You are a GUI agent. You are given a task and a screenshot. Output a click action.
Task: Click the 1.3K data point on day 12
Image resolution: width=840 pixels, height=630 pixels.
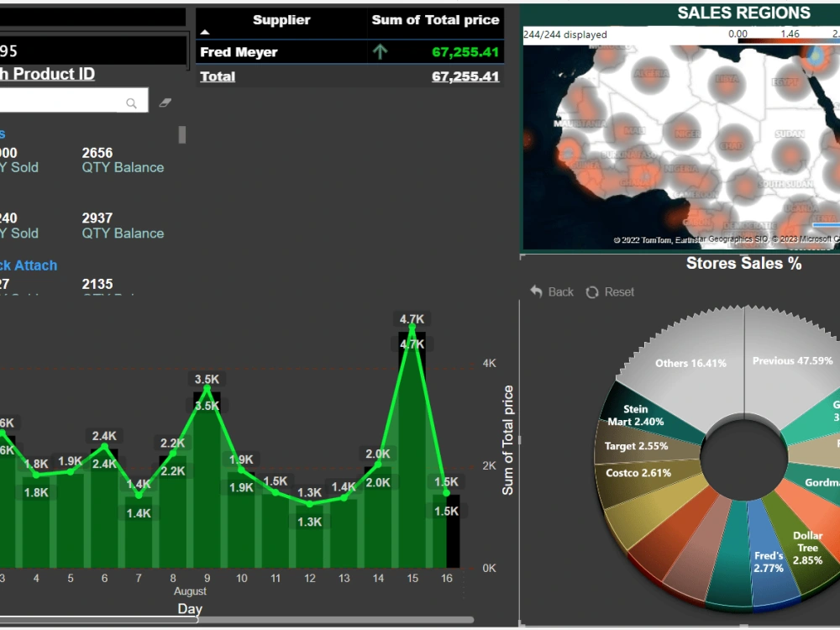point(310,504)
